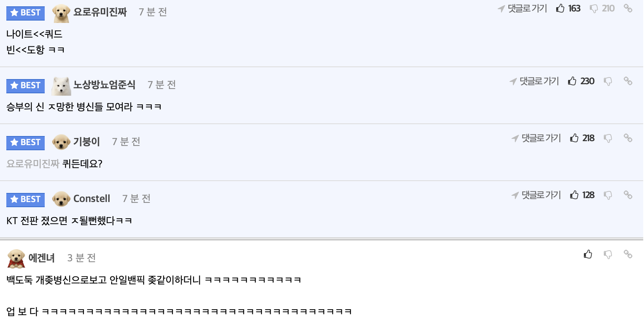Open 에겐녀's puppy avatar
The height and width of the screenshot is (325, 644).
[x=16, y=259]
